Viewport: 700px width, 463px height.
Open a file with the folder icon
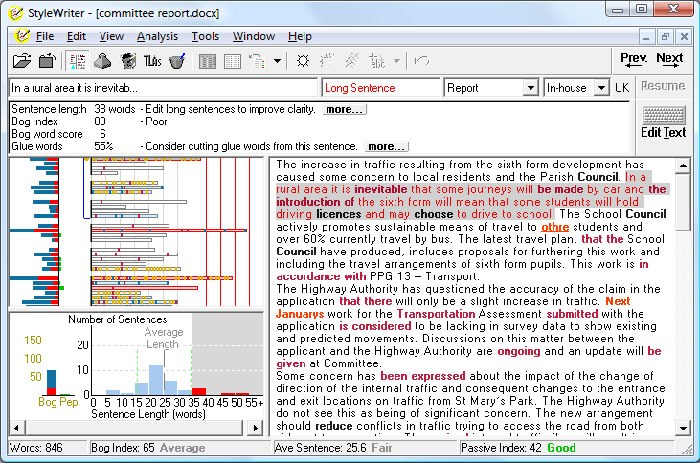(21, 61)
